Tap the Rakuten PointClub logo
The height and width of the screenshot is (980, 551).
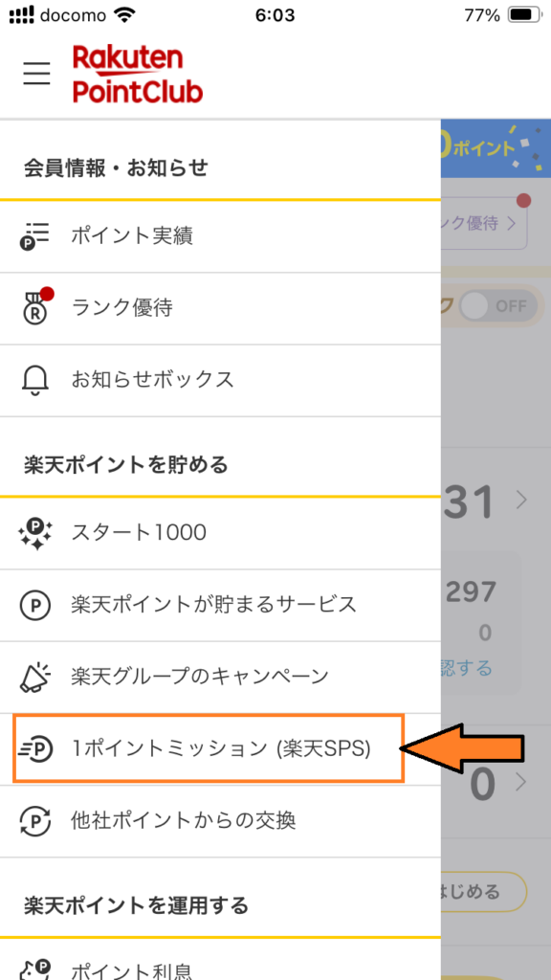click(138, 75)
